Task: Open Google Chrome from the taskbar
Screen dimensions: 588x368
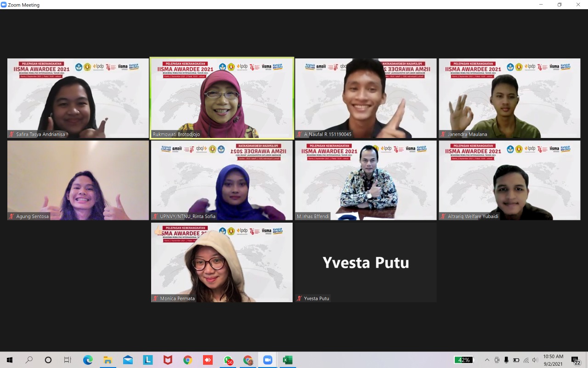Action: pyautogui.click(x=187, y=360)
